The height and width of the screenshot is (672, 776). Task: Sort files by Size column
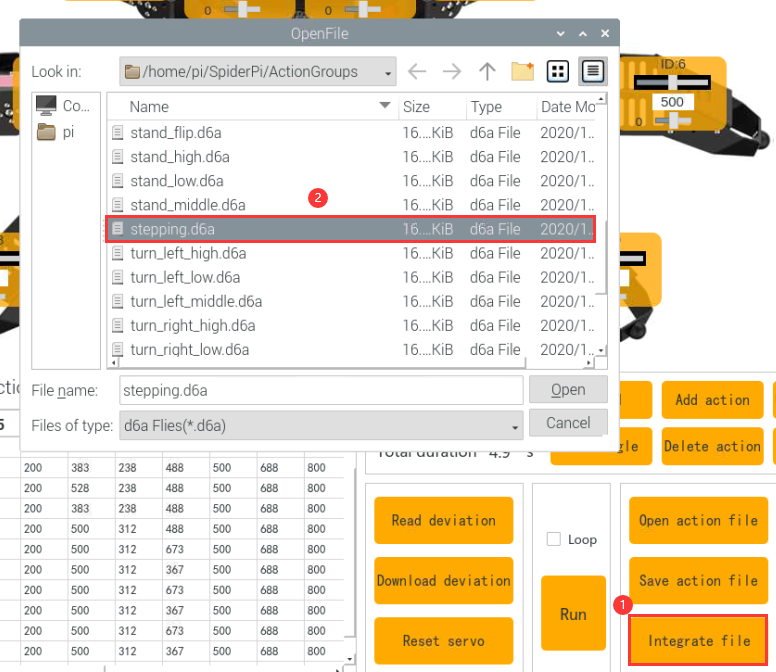(432, 106)
